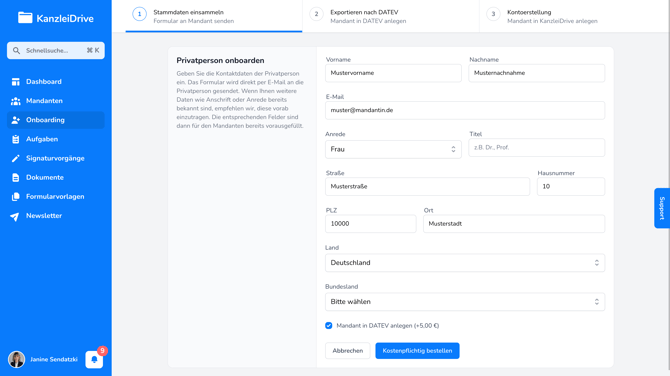Open the Anrede dropdown showing Frau

(393, 149)
